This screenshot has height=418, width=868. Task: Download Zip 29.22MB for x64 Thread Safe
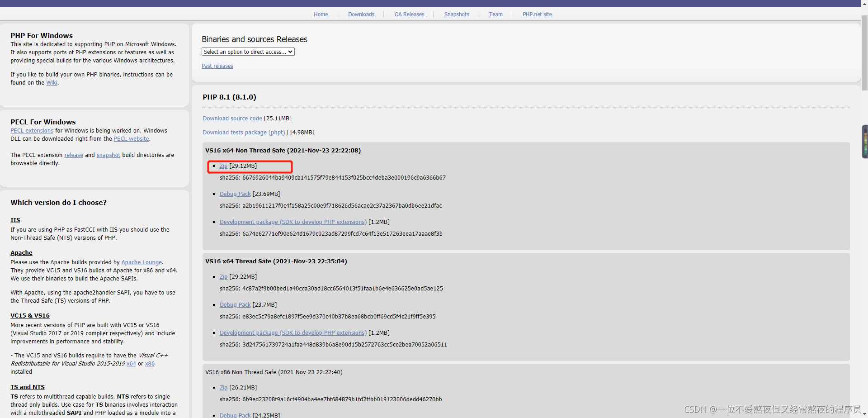click(223, 277)
